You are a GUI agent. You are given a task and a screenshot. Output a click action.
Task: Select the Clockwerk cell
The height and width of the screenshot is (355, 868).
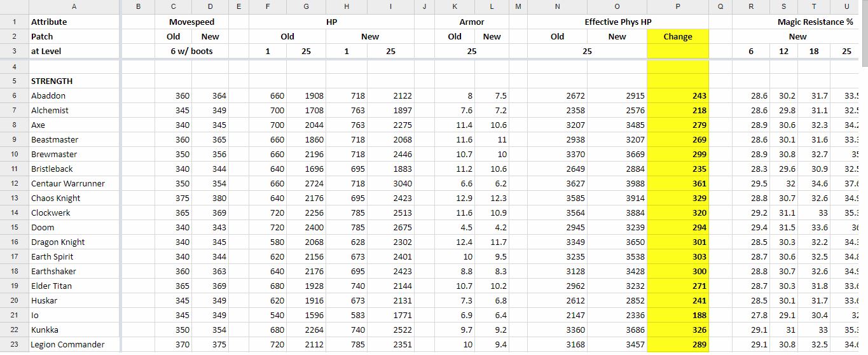pyautogui.click(x=74, y=213)
